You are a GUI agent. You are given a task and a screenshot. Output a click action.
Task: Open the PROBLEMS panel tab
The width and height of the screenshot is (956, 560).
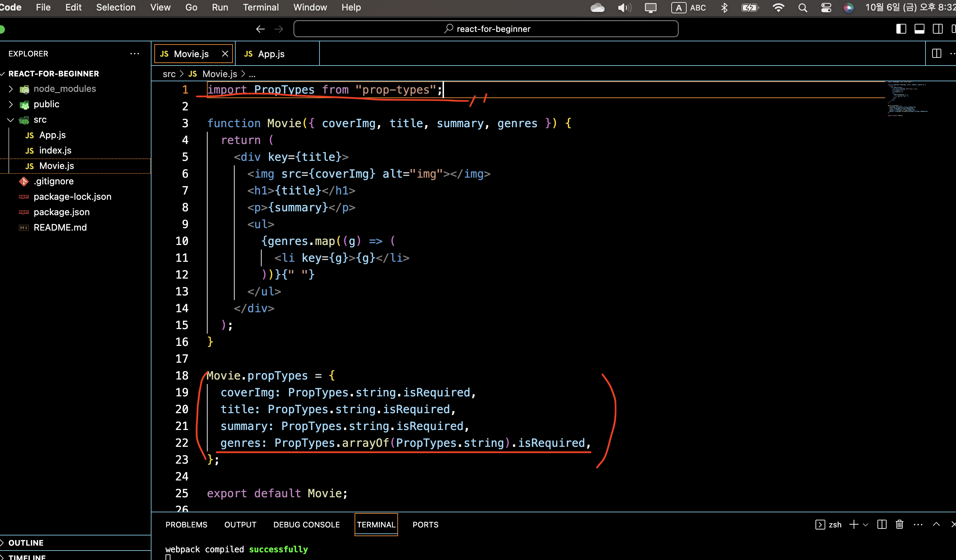click(186, 524)
